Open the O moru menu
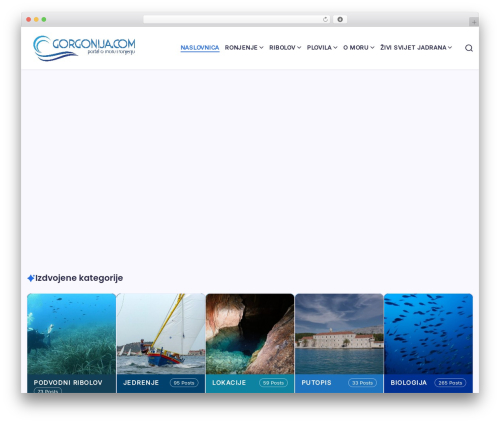The width and height of the screenshot is (500, 423). click(356, 48)
